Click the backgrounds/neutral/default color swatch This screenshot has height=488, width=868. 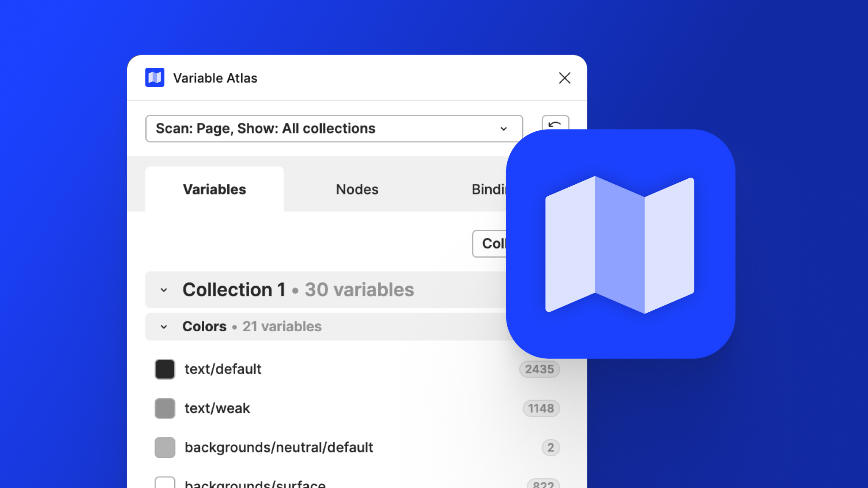tap(165, 447)
